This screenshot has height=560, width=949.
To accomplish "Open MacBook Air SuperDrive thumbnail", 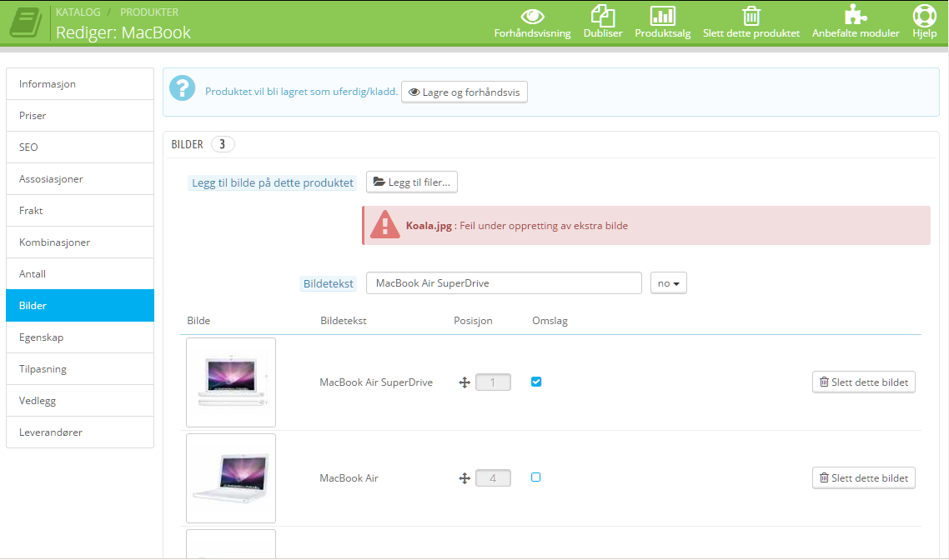I will click(231, 382).
